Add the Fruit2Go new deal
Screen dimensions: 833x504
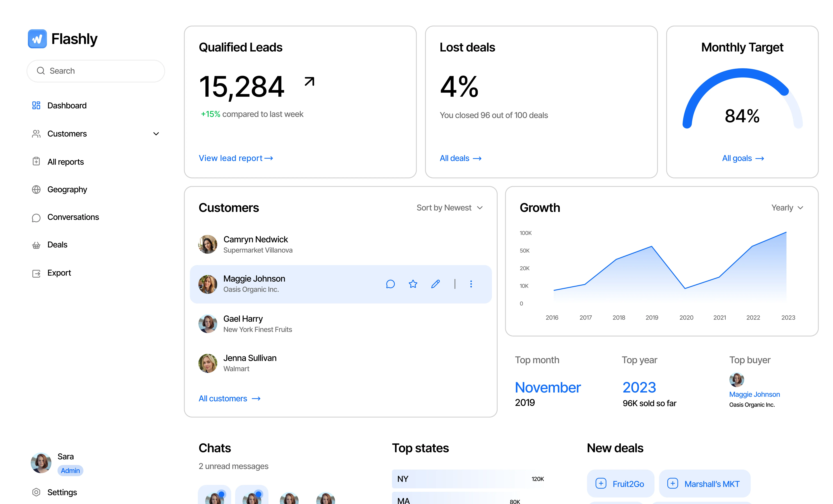click(x=620, y=483)
